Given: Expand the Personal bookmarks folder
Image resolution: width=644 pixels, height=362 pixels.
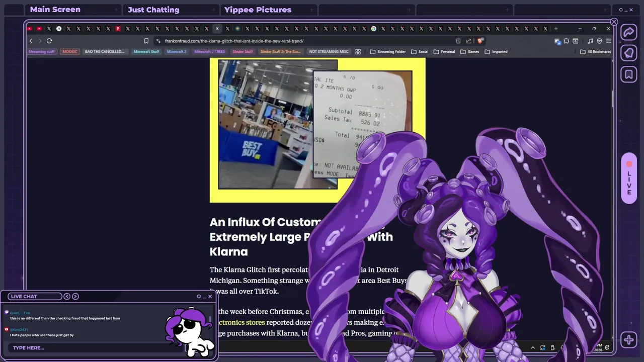Looking at the screenshot, I should pyautogui.click(x=444, y=51).
